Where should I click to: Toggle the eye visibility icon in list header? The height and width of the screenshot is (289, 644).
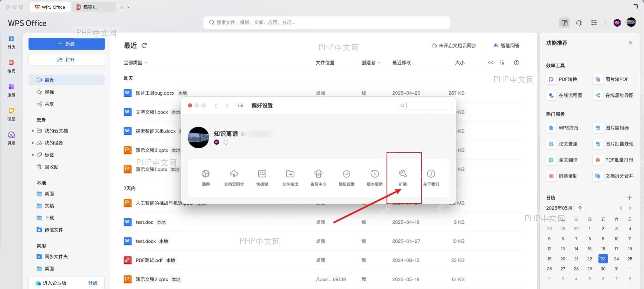pos(491,63)
